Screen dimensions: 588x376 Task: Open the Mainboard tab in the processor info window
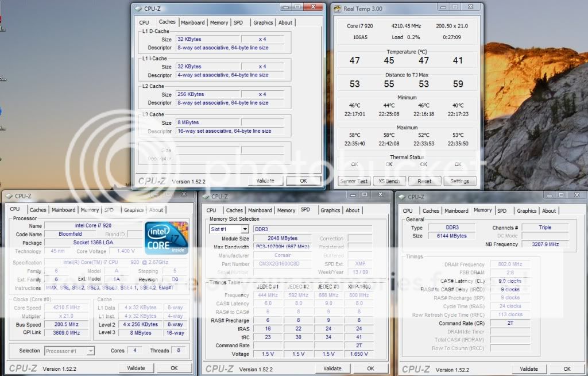coord(63,210)
